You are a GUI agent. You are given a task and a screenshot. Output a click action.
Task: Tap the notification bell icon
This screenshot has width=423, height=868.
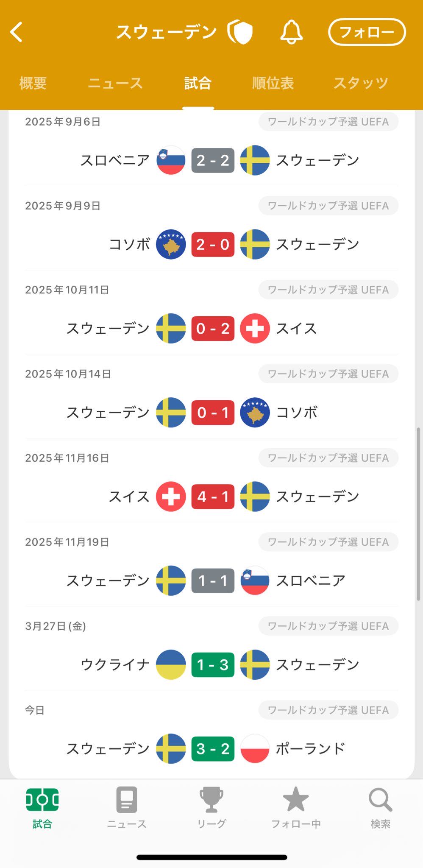coord(291,32)
